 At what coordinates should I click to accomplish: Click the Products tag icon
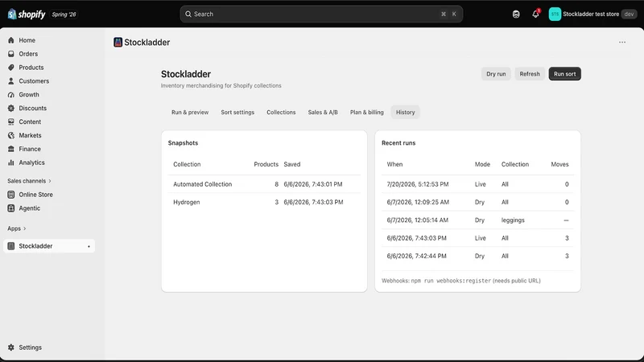click(x=11, y=68)
